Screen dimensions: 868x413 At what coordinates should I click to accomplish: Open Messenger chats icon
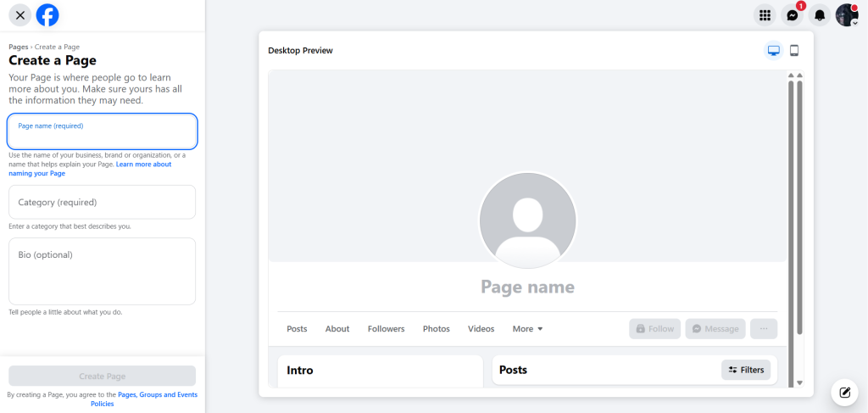[x=793, y=15]
